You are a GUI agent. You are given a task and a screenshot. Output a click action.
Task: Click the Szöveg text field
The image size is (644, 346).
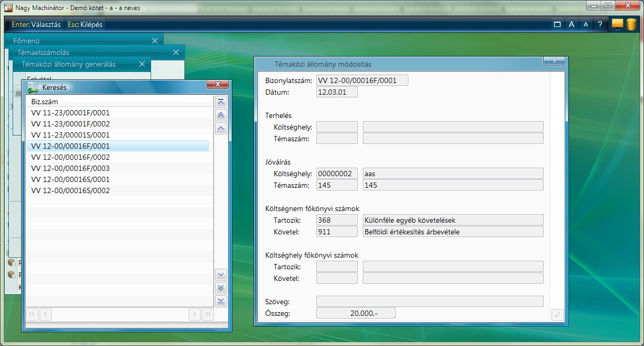(429, 302)
